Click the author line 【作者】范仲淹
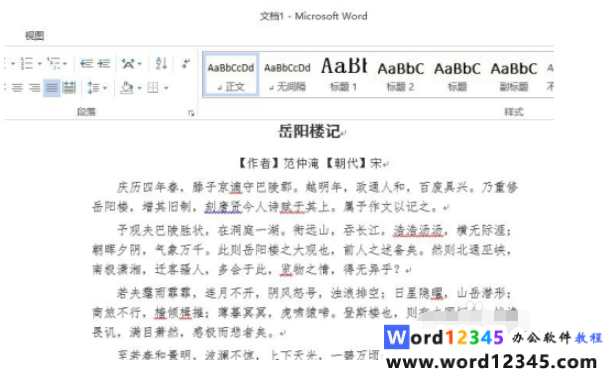The width and height of the screenshot is (607, 378). click(x=278, y=163)
